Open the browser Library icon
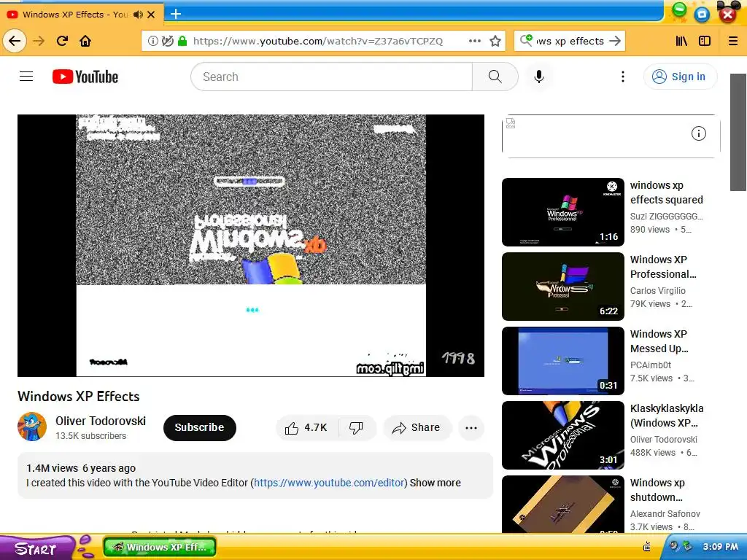Image resolution: width=747 pixels, height=560 pixels. 681,41
